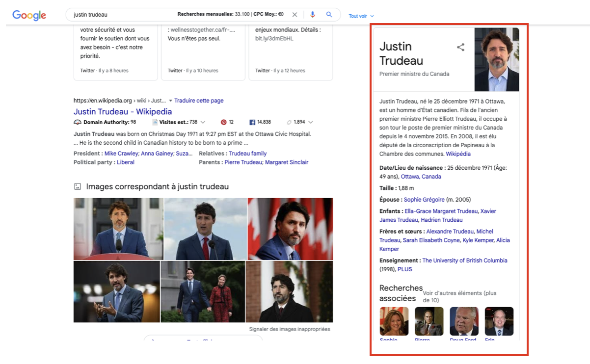Viewport: 590px width, 364px height.
Task: Click the Domain Authority gauge icon
Action: (x=77, y=122)
